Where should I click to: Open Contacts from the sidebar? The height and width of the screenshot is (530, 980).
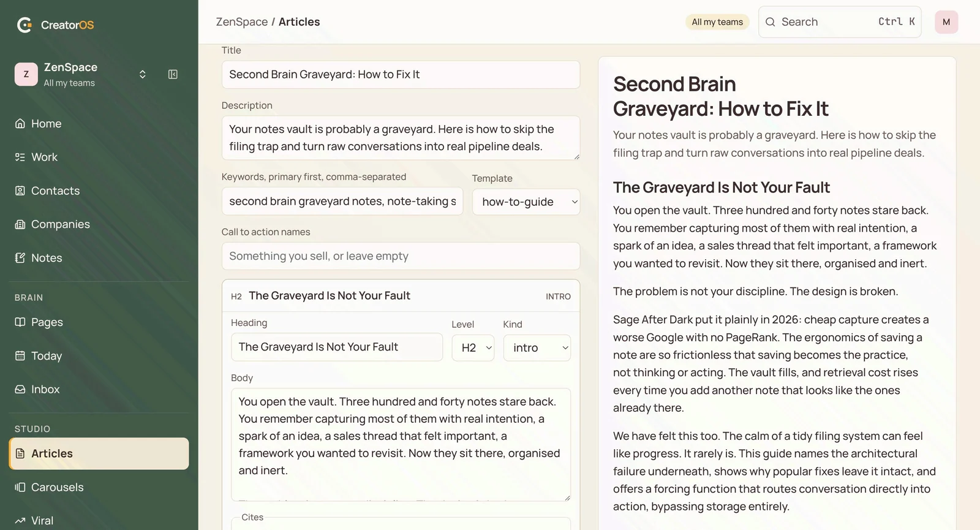(x=99, y=191)
